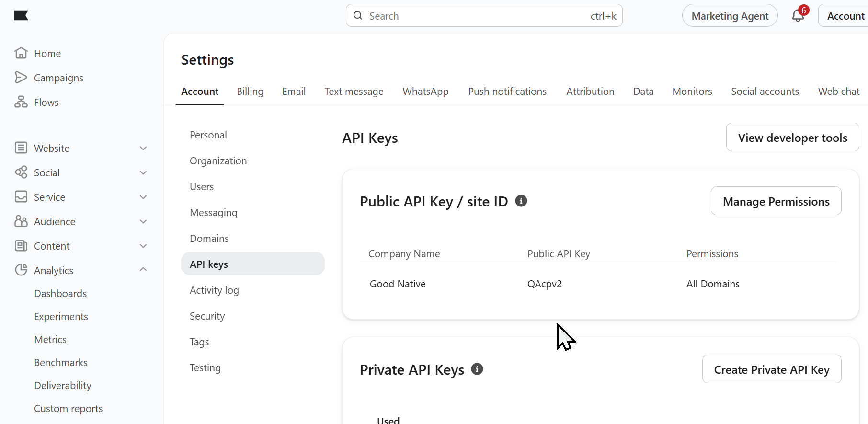Click the Social share icon
Viewport: 868px width, 424px height.
pyautogui.click(x=21, y=172)
